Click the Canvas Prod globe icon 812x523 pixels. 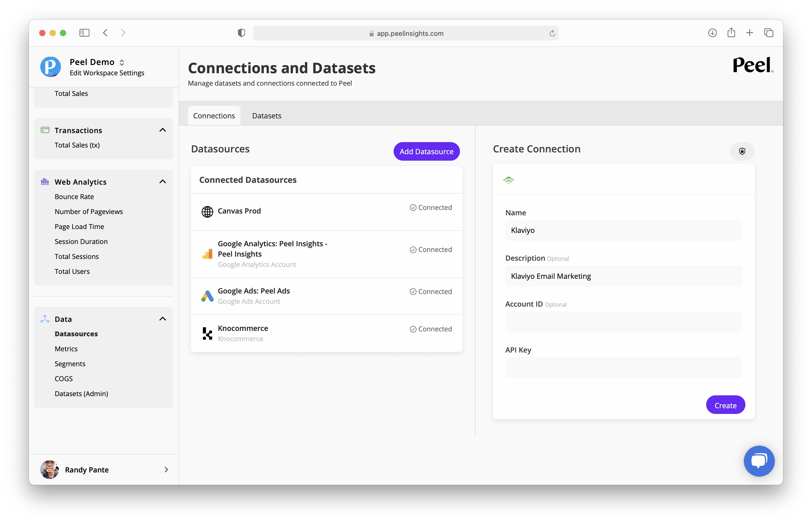pyautogui.click(x=207, y=211)
